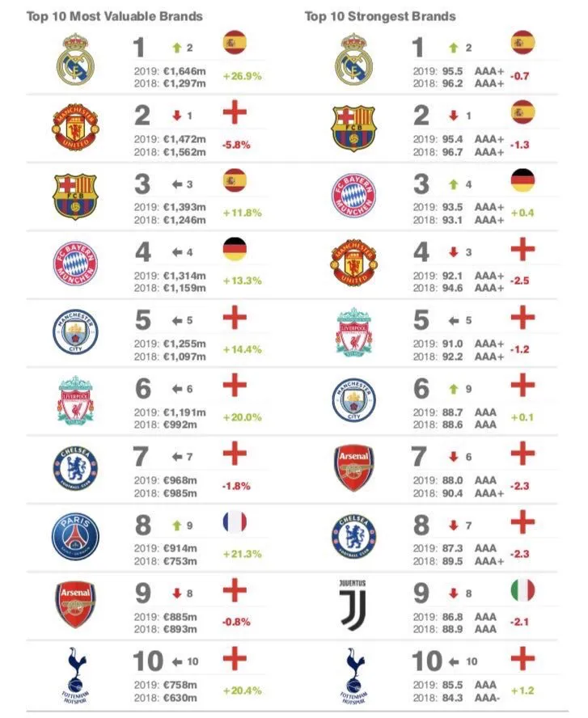Click FC Barcelona crest under Strongest Brands
The height and width of the screenshot is (718, 588).
(353, 128)
